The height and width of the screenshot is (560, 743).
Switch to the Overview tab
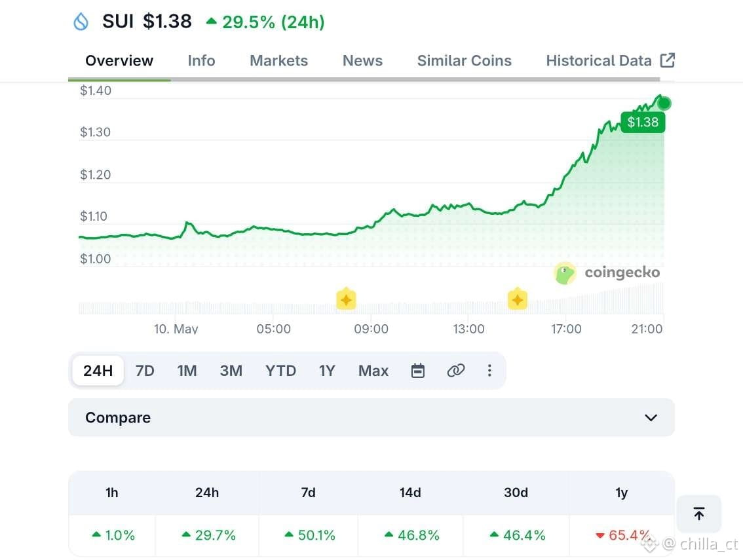click(119, 61)
